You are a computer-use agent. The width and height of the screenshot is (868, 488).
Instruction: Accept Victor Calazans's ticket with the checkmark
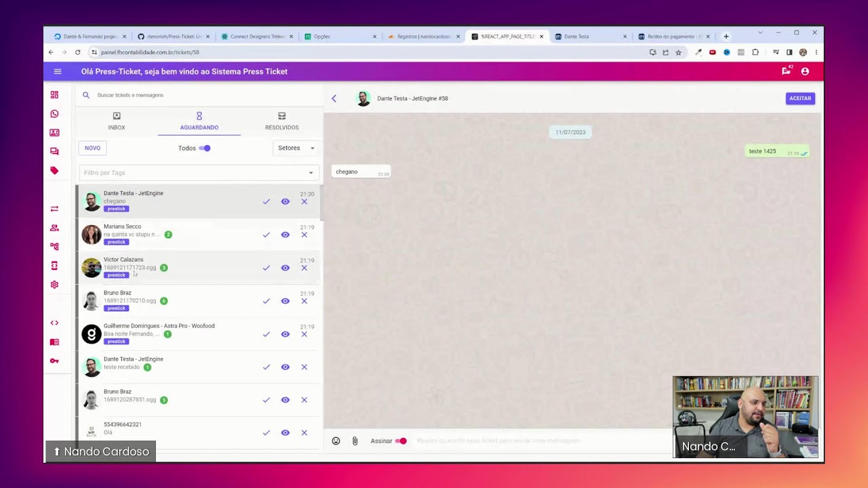[x=267, y=268]
